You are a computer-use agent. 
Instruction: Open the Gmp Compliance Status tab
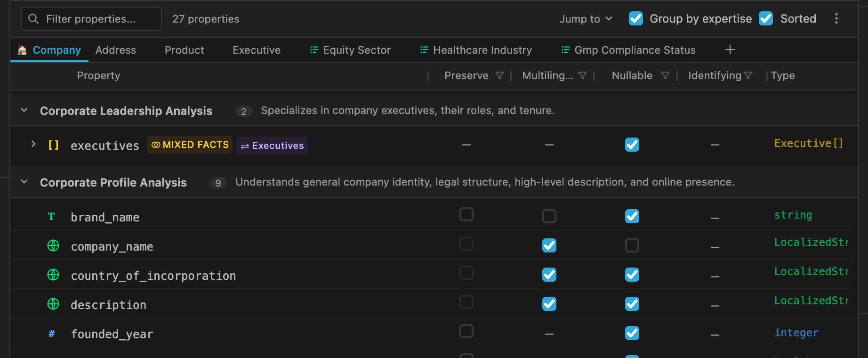tap(628, 50)
